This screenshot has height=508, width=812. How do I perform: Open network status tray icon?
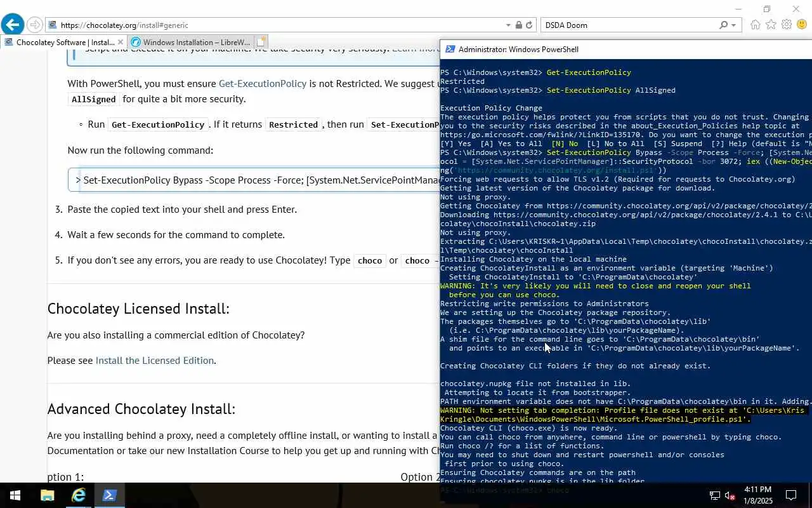pos(714,495)
